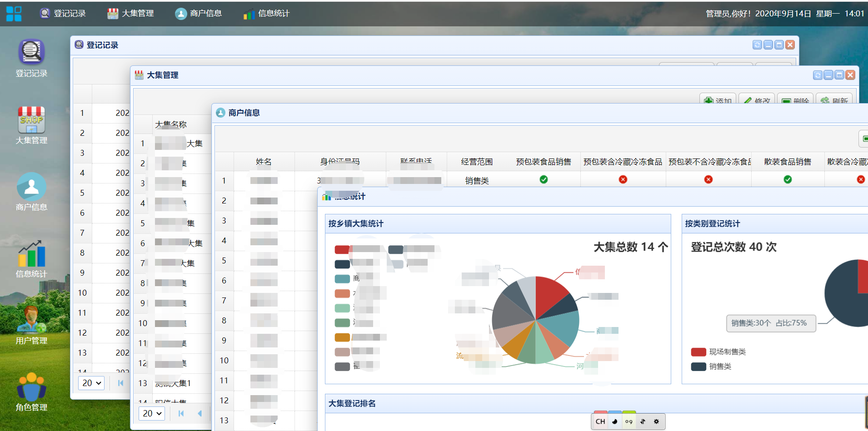Open 登记记录 from the top menu
868x431 pixels.
tap(63, 14)
